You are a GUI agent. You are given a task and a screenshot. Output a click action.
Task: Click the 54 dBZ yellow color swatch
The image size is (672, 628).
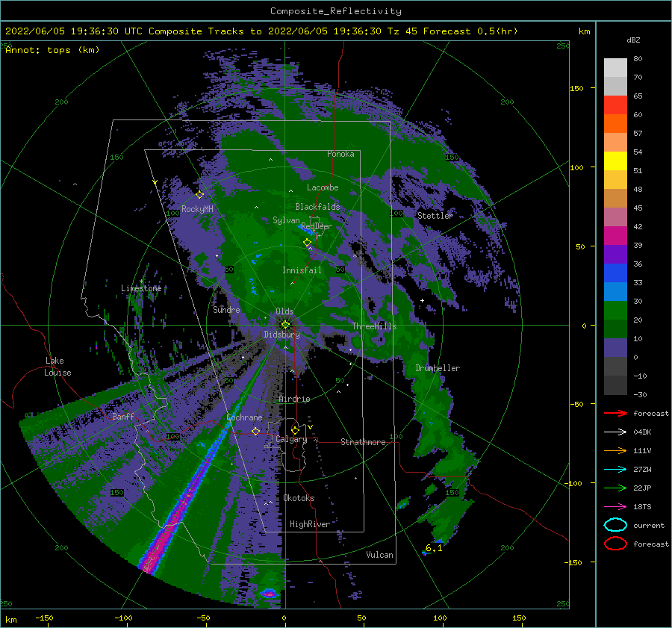(615, 161)
